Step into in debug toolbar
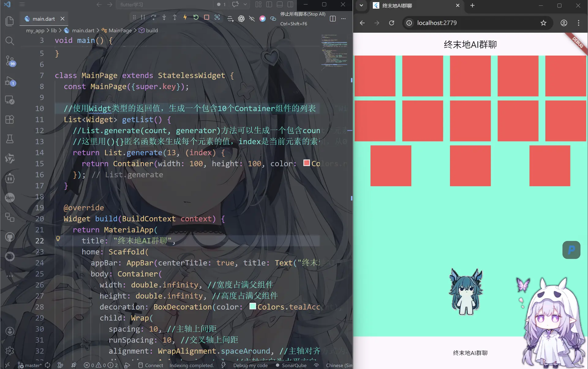This screenshot has height=369, width=588. coord(164,17)
